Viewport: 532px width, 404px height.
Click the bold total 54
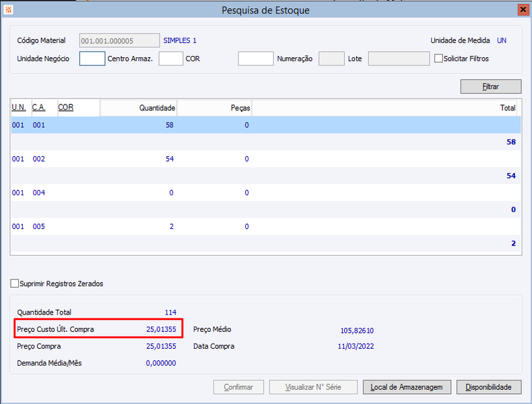tap(511, 176)
